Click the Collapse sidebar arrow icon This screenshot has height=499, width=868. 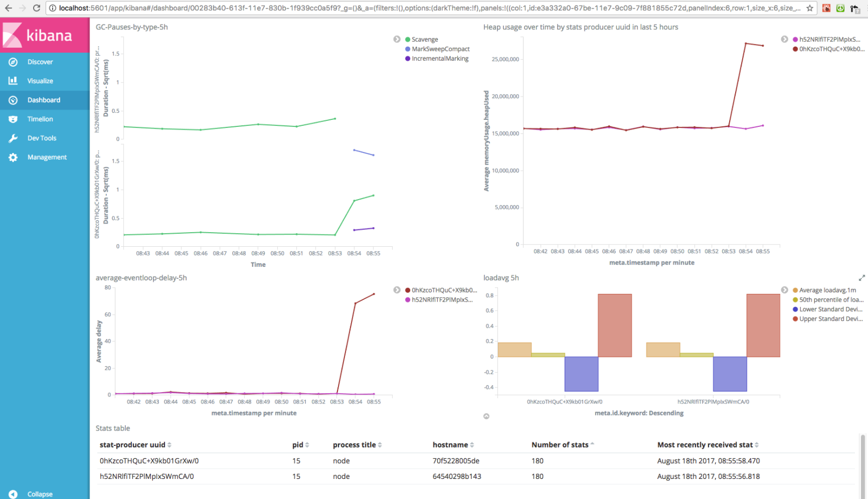coord(13,494)
